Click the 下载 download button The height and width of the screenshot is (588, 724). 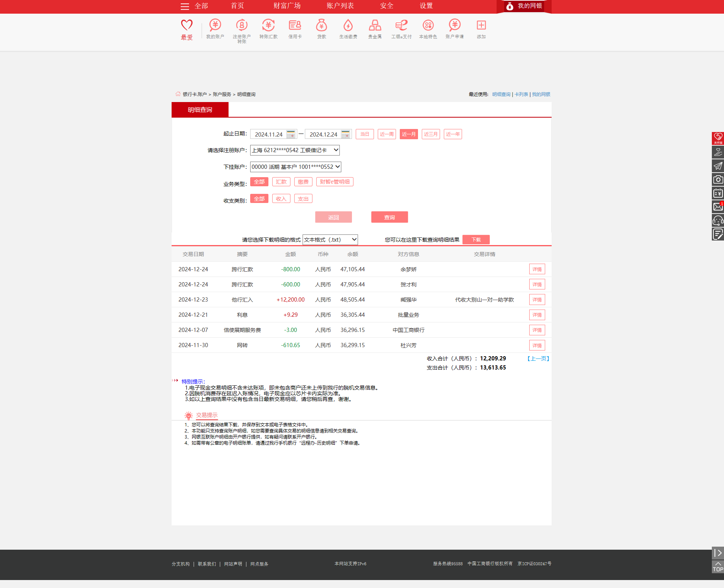coord(476,240)
